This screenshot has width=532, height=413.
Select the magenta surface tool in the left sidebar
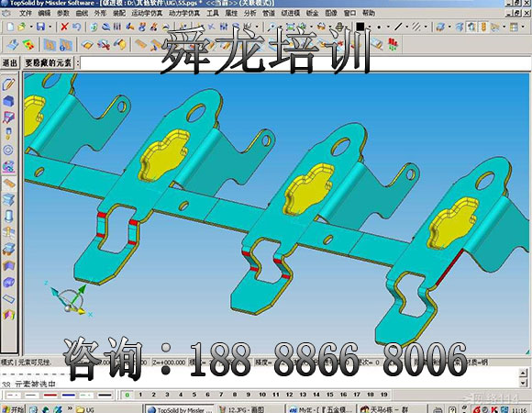(x=8, y=117)
